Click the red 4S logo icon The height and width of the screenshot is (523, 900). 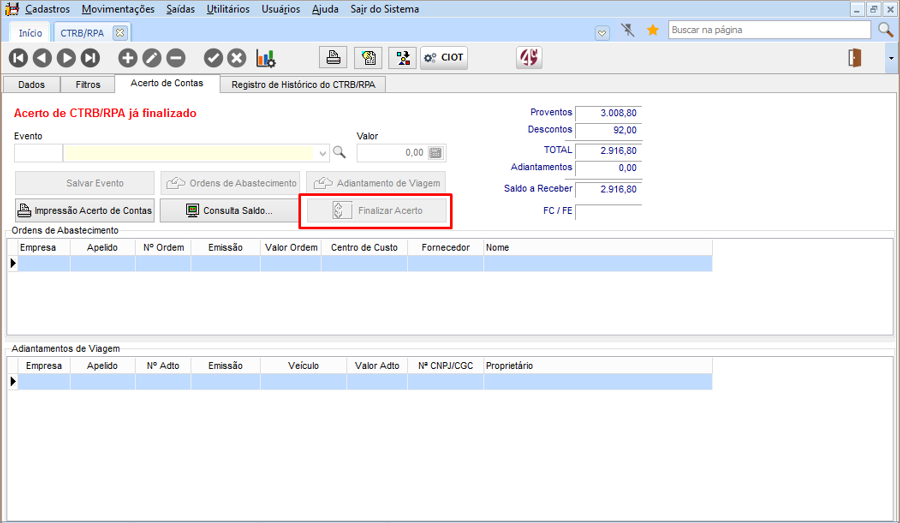click(529, 57)
